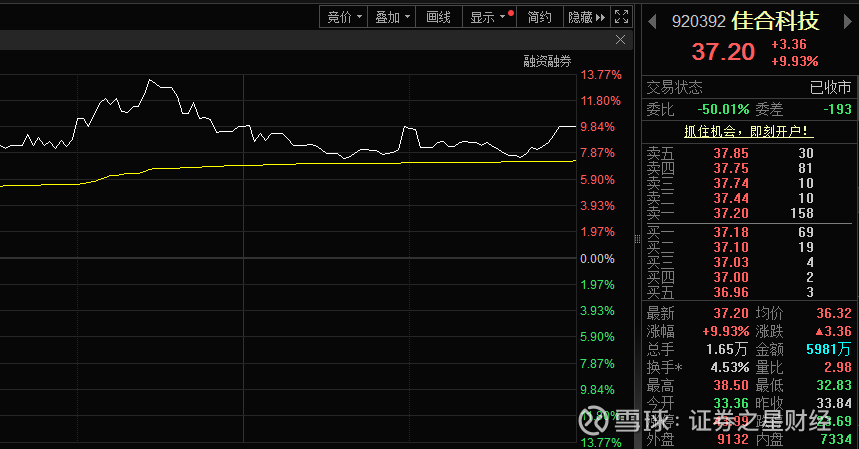Open the 显示 display dropdown
The width and height of the screenshot is (859, 449).
489,17
